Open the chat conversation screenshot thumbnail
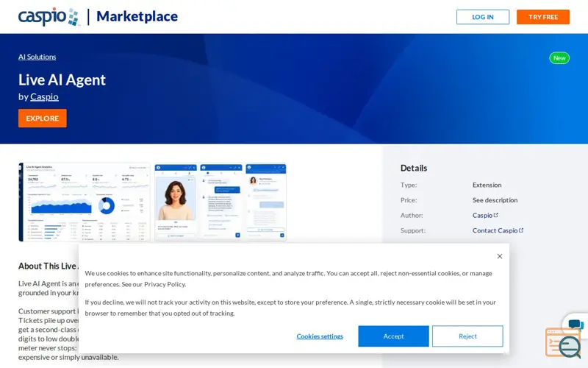Viewport: 588px width, 368px height. pyautogui.click(x=221, y=202)
